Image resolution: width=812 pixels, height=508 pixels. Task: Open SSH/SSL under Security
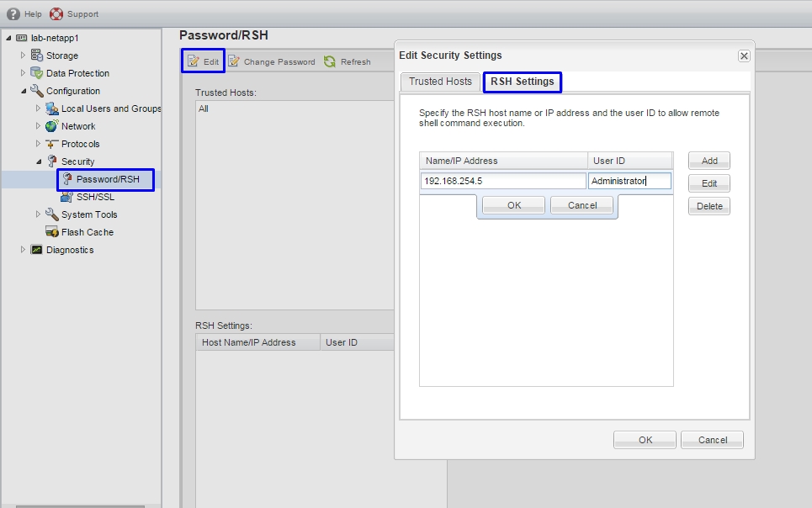(95, 197)
